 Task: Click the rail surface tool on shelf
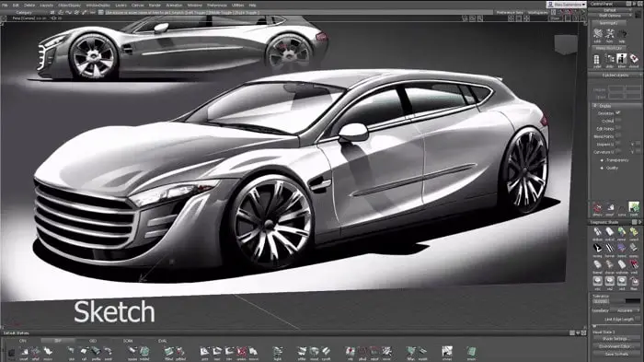pyautogui.click(x=84, y=351)
